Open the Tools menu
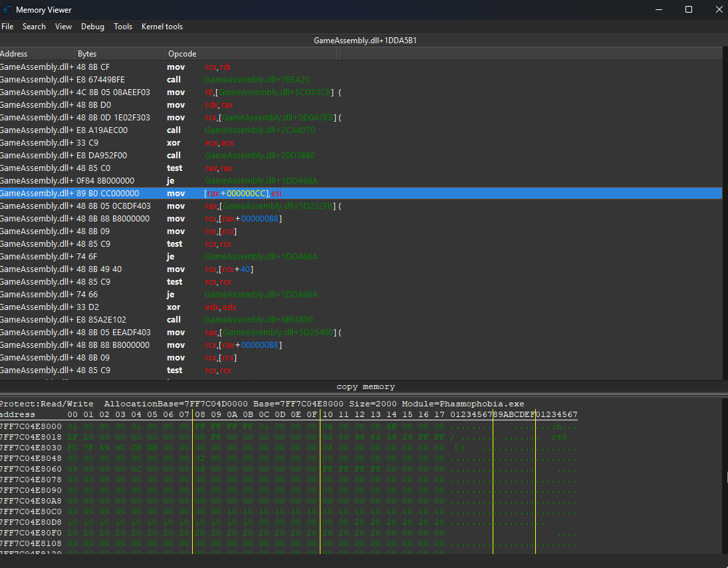Screen dimensions: 728x568 click(x=123, y=27)
